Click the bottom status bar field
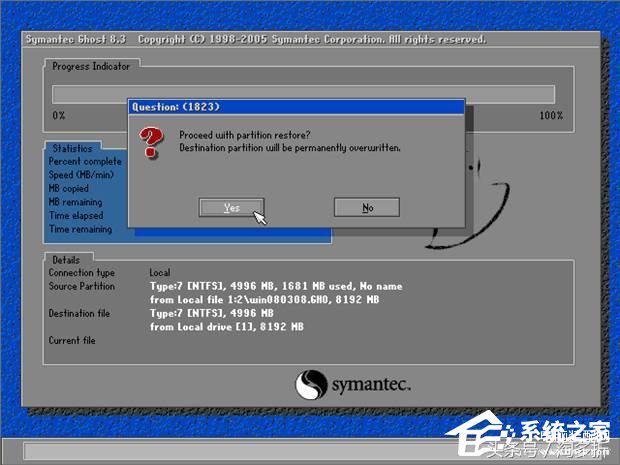The width and height of the screenshot is (620, 465). click(x=310, y=451)
